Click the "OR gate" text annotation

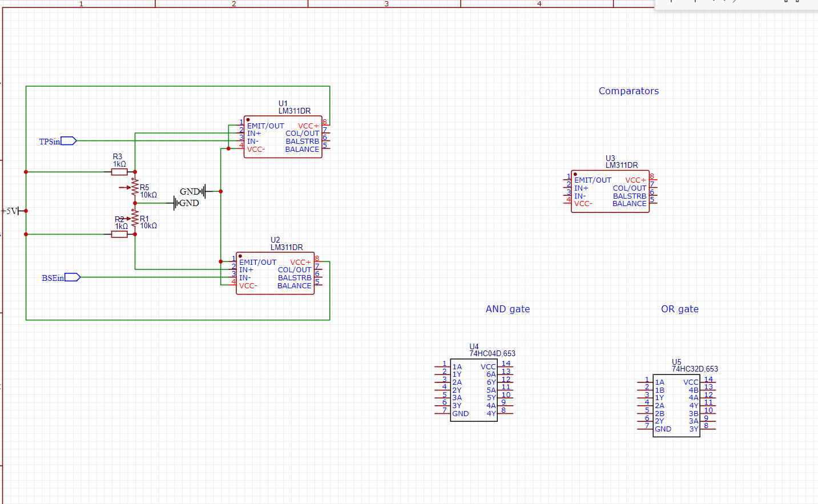pyautogui.click(x=680, y=309)
